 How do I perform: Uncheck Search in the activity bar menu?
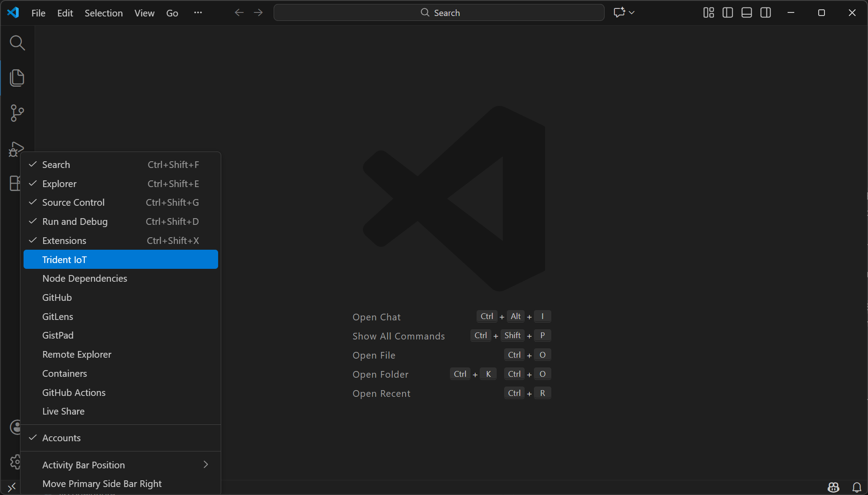[121, 164]
